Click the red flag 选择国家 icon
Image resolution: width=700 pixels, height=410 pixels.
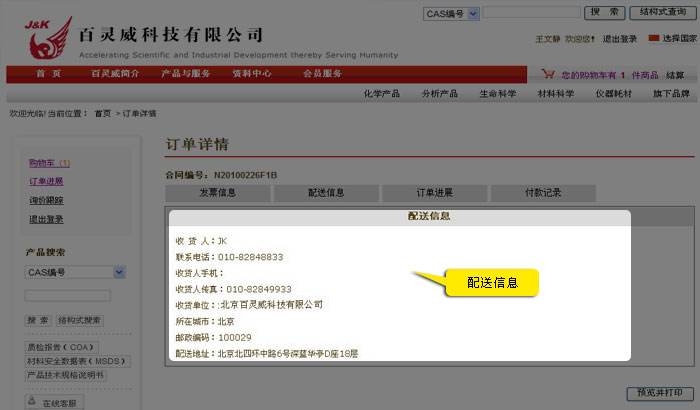click(x=654, y=38)
